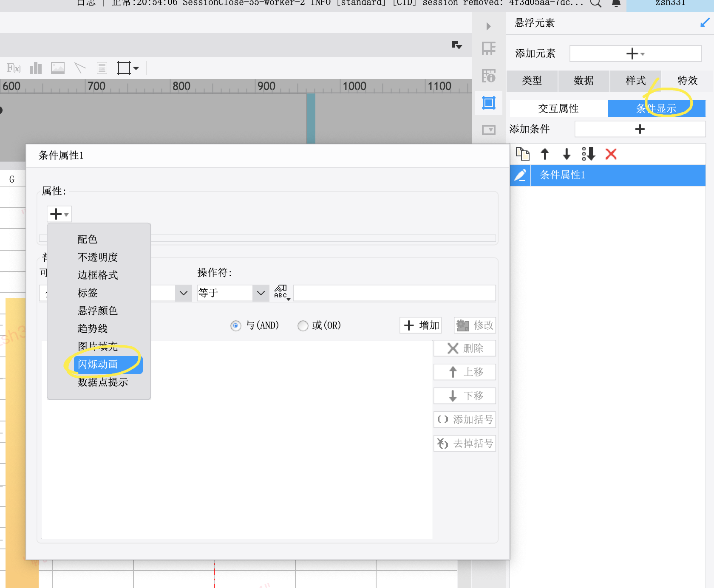Open the notification bell icon
Image resolution: width=714 pixels, height=588 pixels.
616,3
